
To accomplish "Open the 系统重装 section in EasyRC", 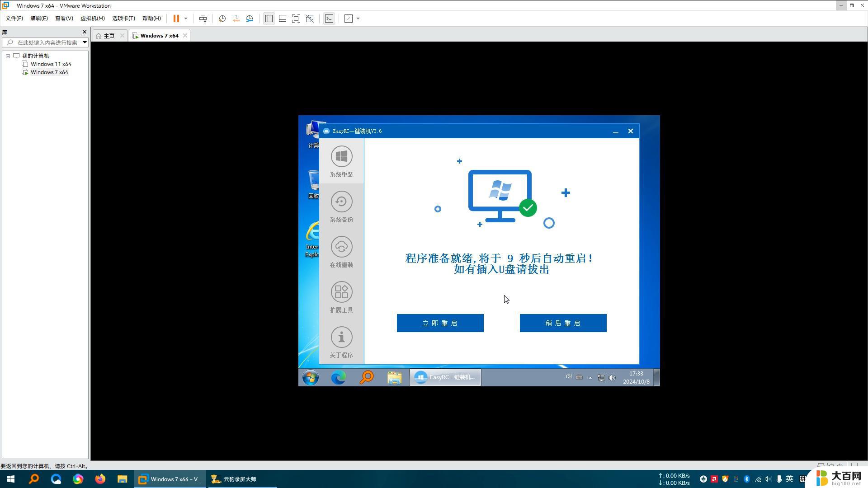I will [341, 161].
